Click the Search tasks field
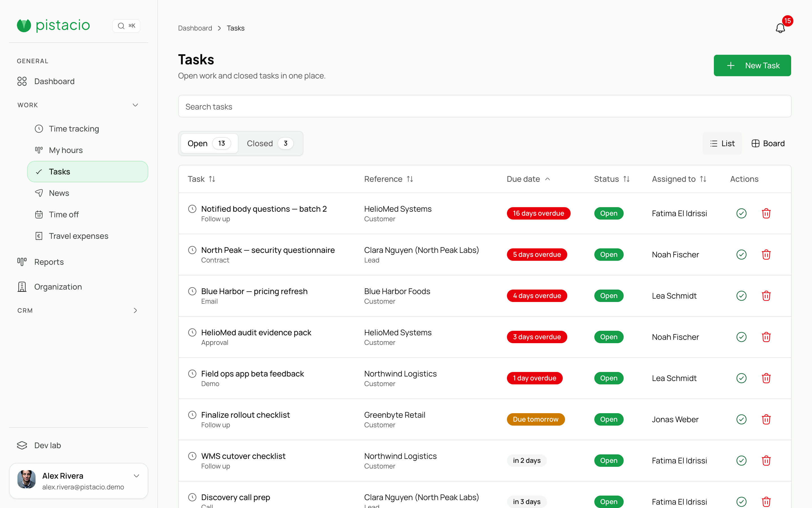Viewport: 812px width, 508px height. pyautogui.click(x=484, y=106)
